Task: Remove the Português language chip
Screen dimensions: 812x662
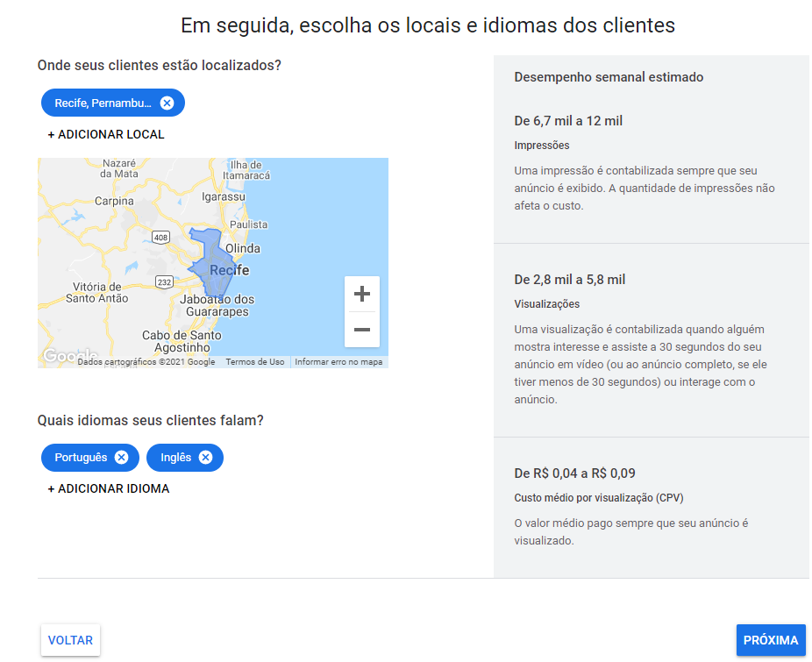Action: (121, 458)
